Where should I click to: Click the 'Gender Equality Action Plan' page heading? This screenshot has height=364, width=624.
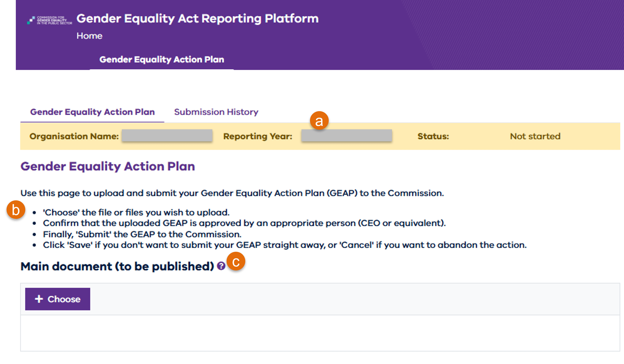point(108,166)
